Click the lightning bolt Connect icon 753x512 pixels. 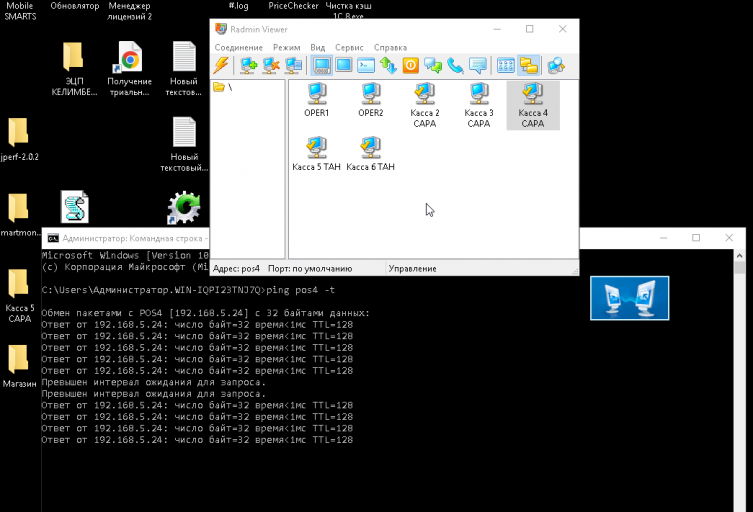pyautogui.click(x=221, y=65)
